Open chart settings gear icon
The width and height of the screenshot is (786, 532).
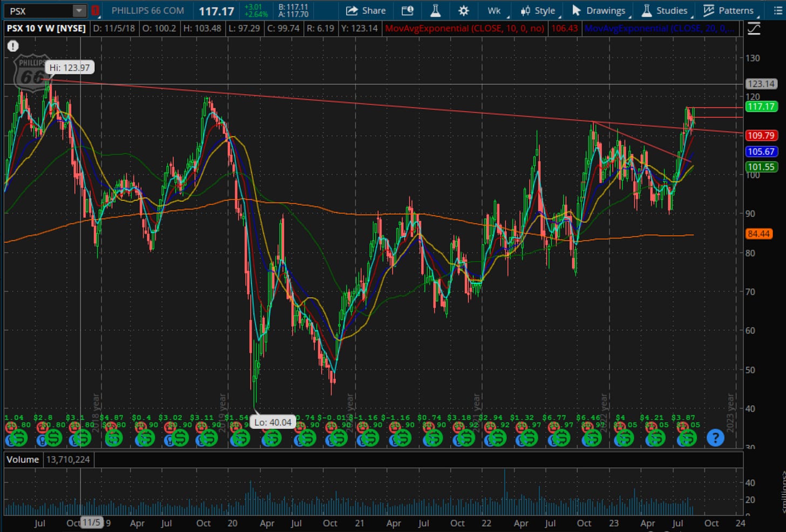463,11
